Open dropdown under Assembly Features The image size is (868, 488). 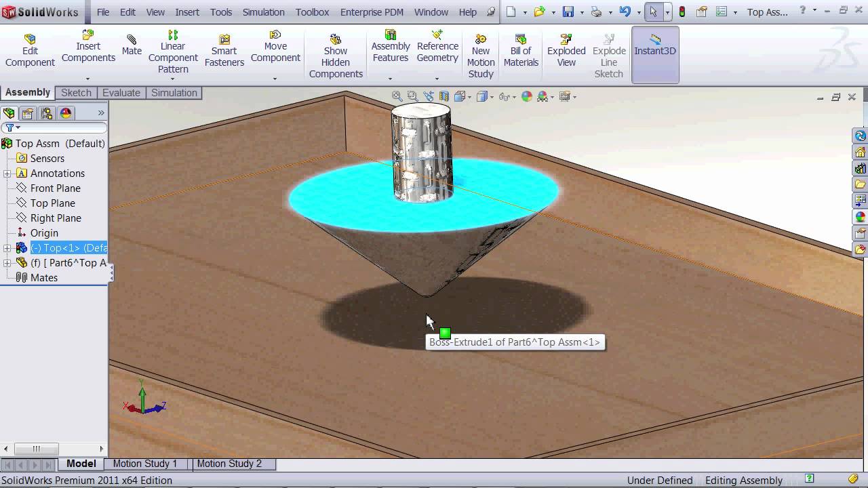pos(391,79)
